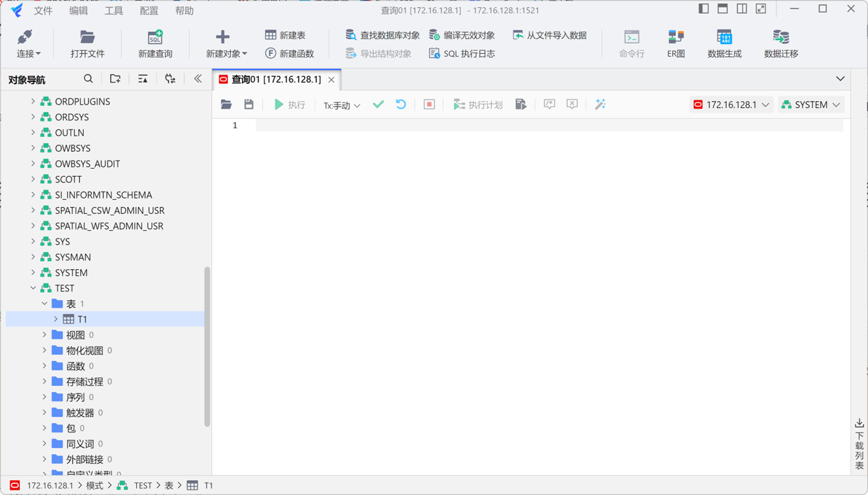868x495 pixels.
Task: Collapse the 对象导航 panel with double-chevron
Action: (x=198, y=79)
